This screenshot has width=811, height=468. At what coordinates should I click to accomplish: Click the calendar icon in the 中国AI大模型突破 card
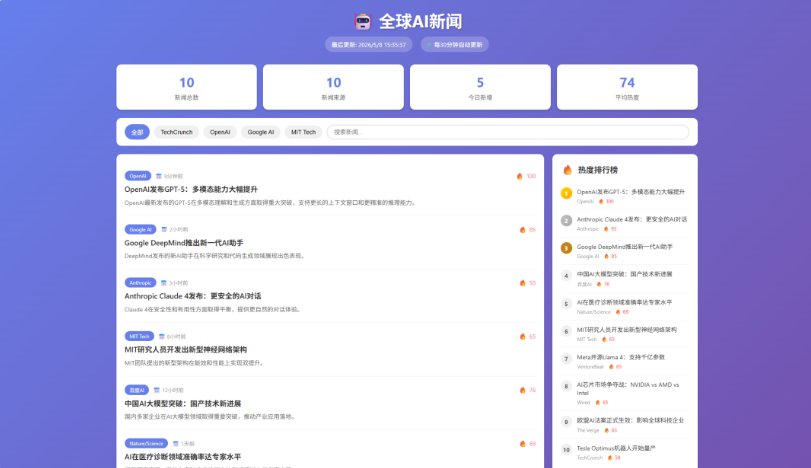click(157, 390)
